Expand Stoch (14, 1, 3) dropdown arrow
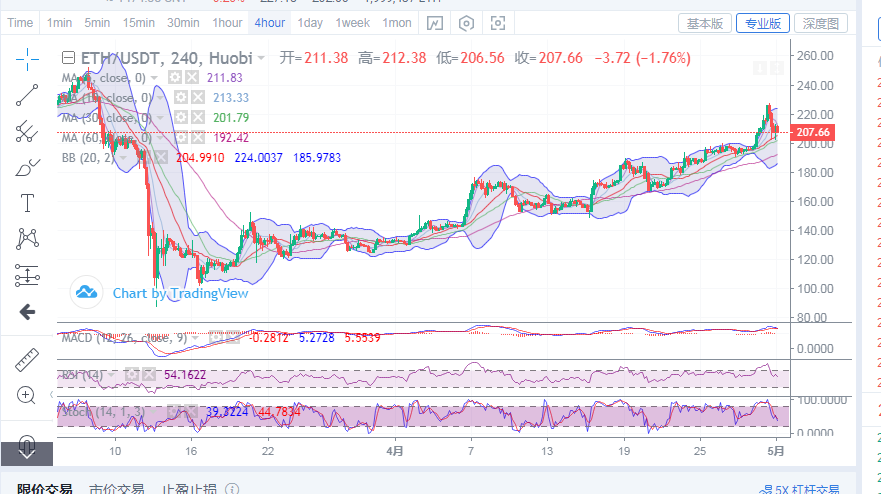This screenshot has width=881, height=494. pyautogui.click(x=153, y=412)
